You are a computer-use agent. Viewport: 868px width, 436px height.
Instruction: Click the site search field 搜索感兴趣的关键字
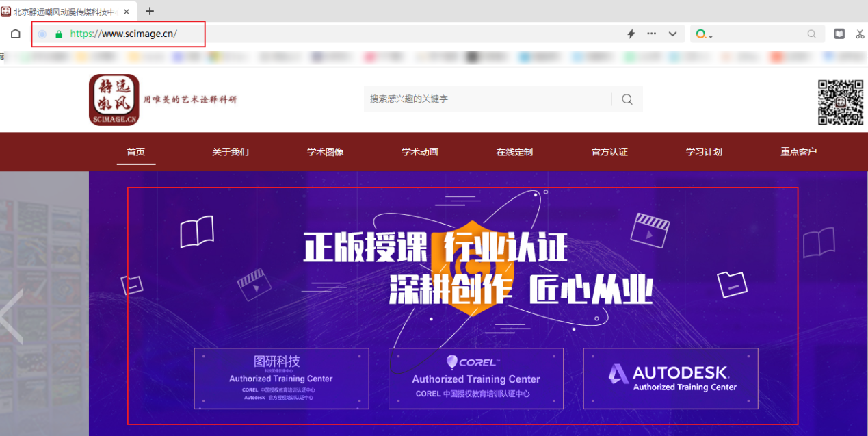(x=487, y=99)
